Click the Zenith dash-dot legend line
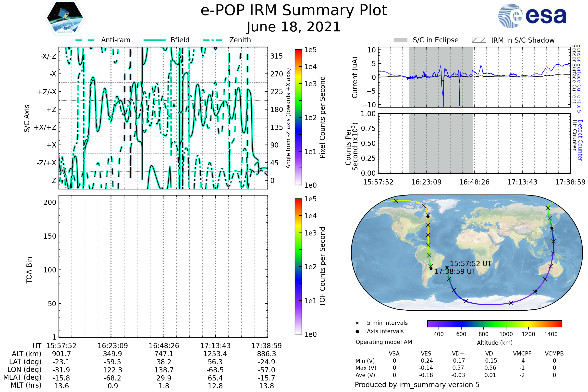This screenshot has width=588, height=392. [x=213, y=40]
